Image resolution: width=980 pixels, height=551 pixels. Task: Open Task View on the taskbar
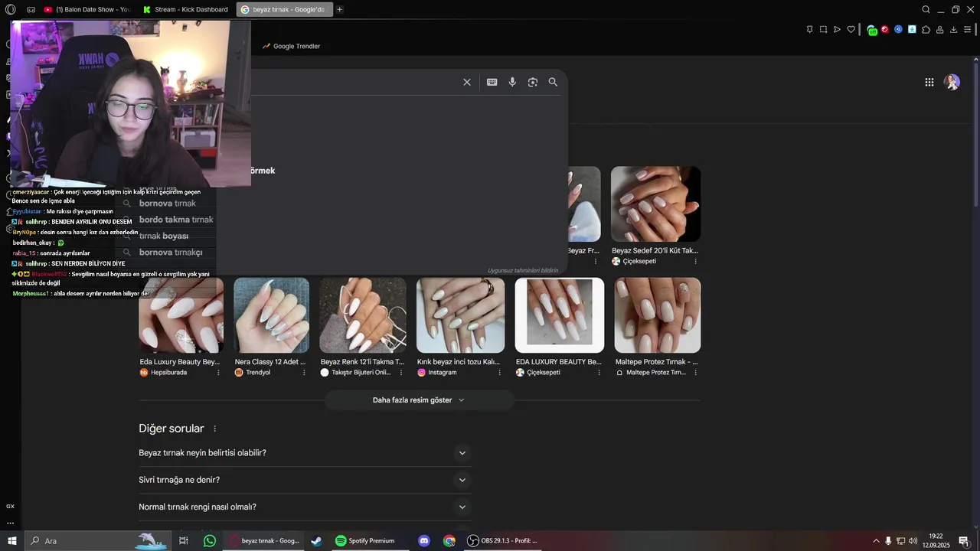[184, 541]
